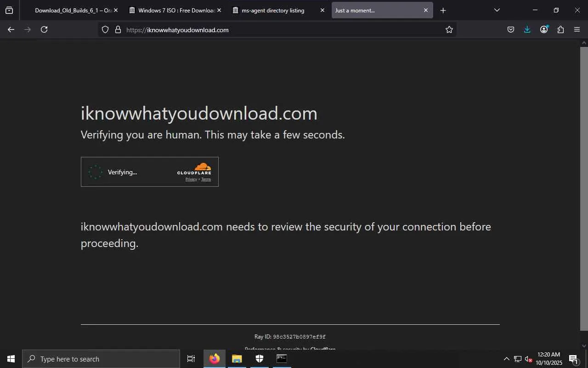588x368 pixels.
Task: Open the taskbar clock and date
Action: pos(549,359)
